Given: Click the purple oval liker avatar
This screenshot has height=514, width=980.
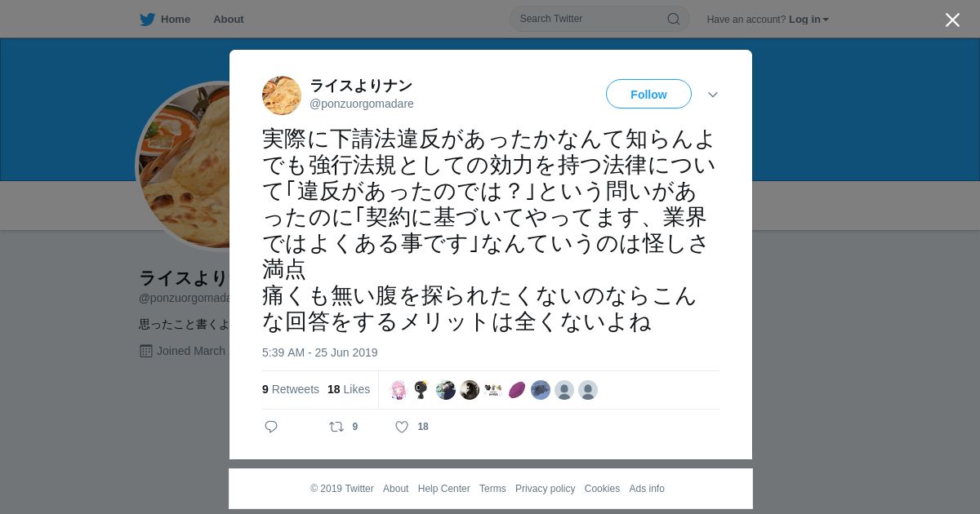Looking at the screenshot, I should [517, 390].
